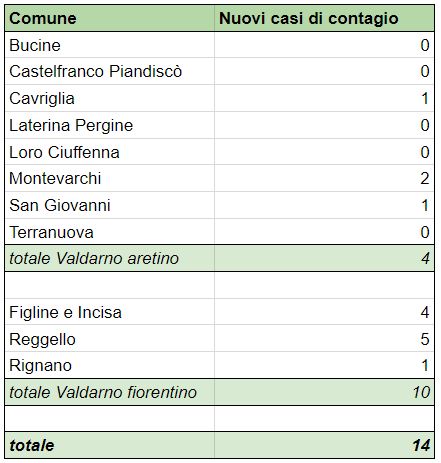Screen dimensions: 441x463
Task: Select the grand total value 14
Action: (421, 445)
